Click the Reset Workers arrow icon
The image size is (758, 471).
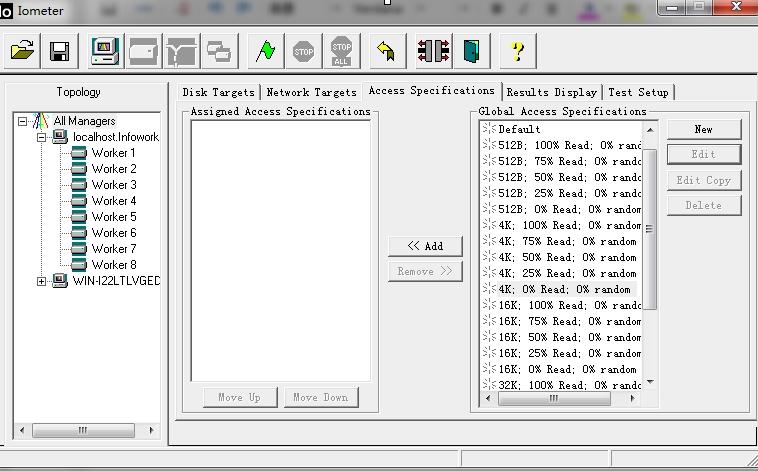(385, 51)
